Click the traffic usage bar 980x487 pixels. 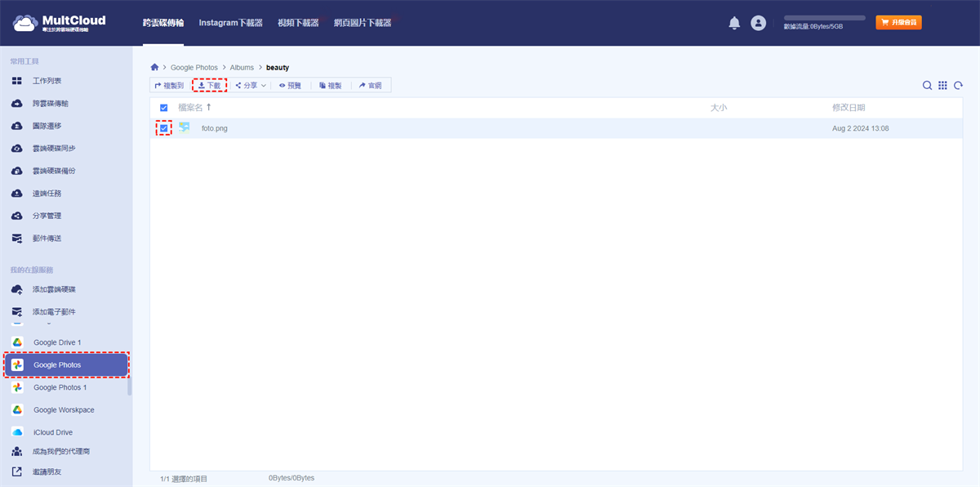coord(824,17)
